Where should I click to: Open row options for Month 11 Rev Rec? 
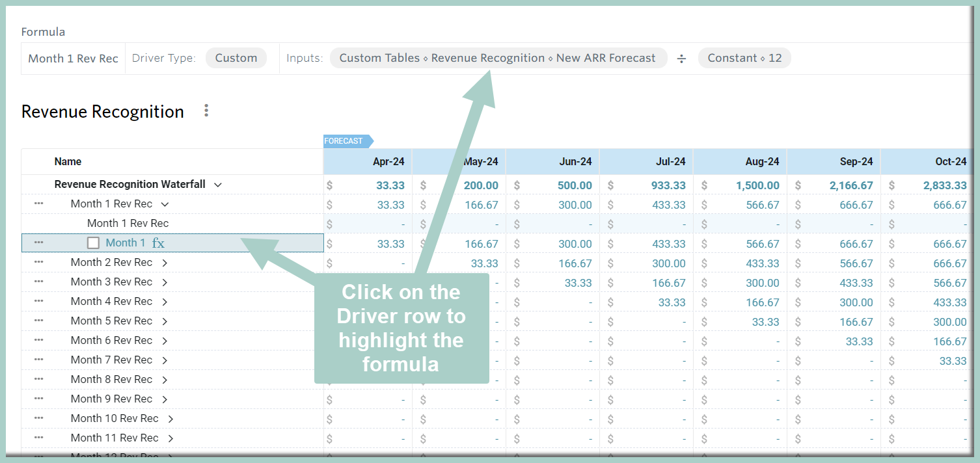39,438
